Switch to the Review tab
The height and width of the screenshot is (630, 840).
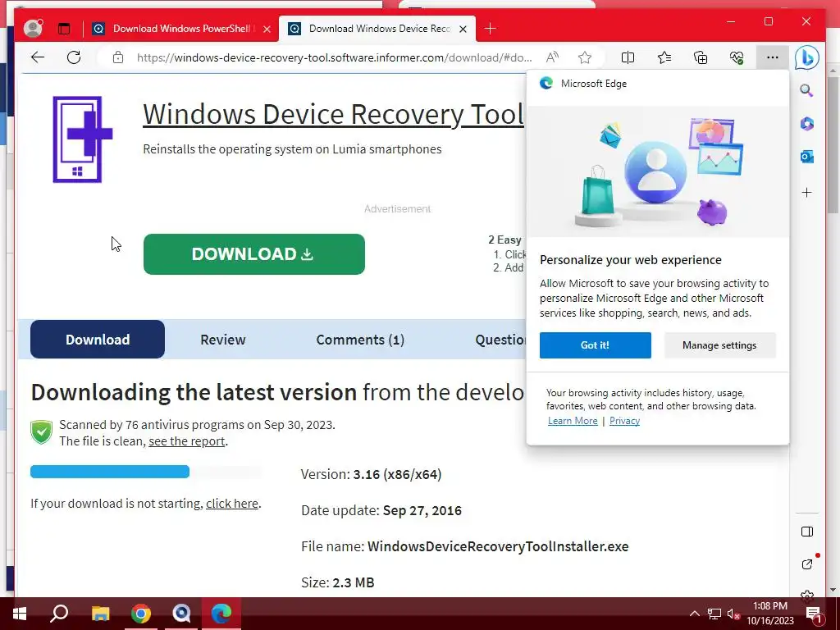(223, 340)
